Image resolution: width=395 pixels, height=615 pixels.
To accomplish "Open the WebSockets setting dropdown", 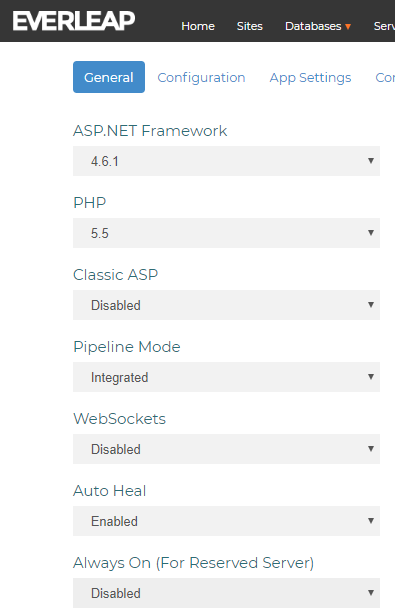I will [226, 449].
